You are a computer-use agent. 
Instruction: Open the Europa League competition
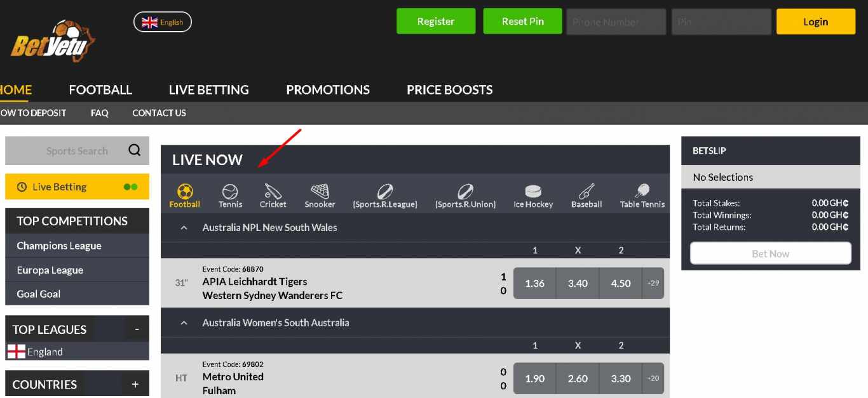(x=77, y=270)
